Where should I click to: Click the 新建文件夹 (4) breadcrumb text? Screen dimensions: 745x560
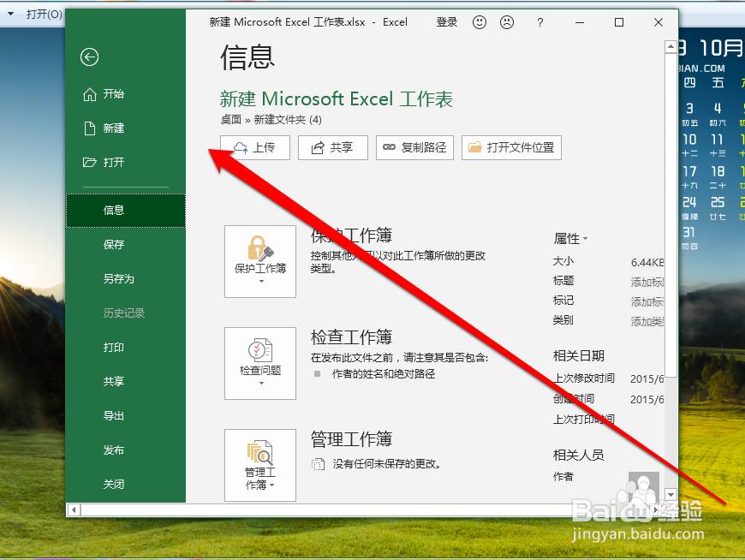click(288, 120)
